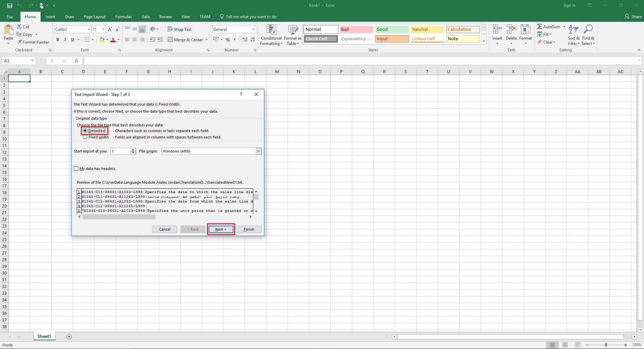644x349 pixels.
Task: Open the Formulas ribbon tab
Action: 123,17
